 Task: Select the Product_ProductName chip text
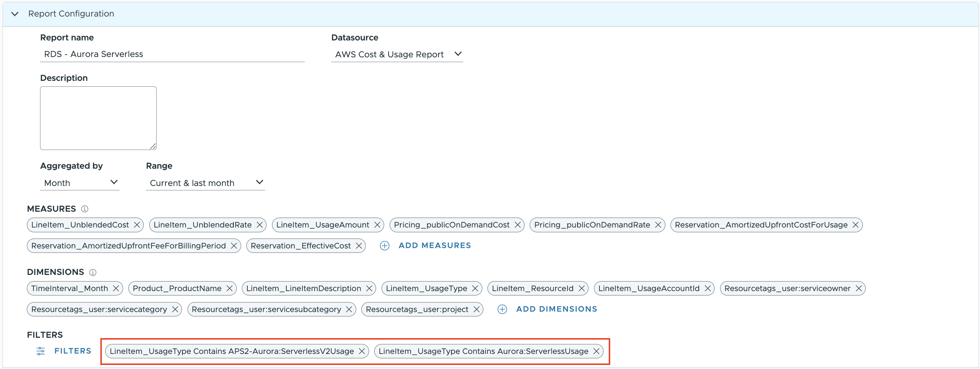(177, 289)
